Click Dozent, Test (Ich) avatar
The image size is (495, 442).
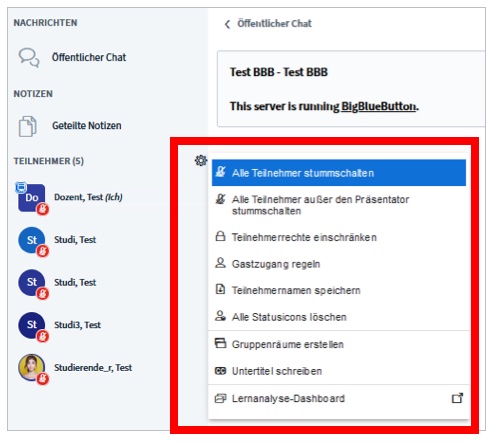32,198
